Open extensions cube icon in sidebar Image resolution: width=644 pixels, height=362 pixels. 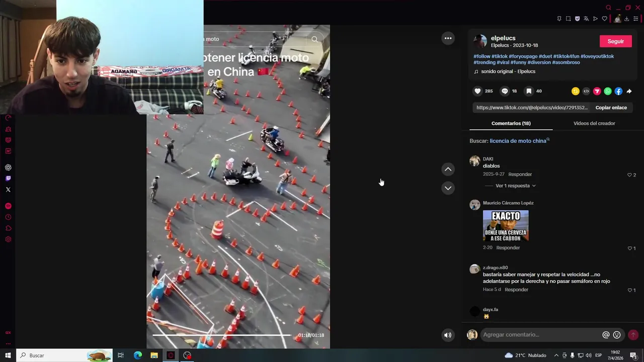click(x=8, y=228)
